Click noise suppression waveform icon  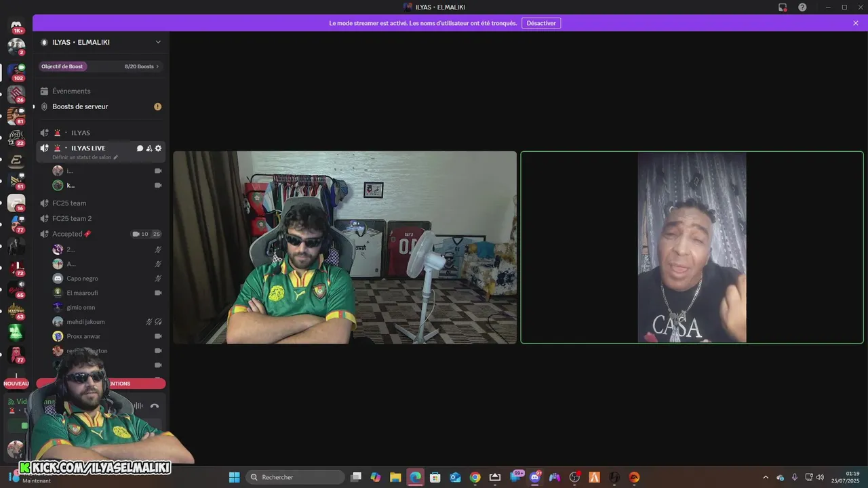(138, 406)
